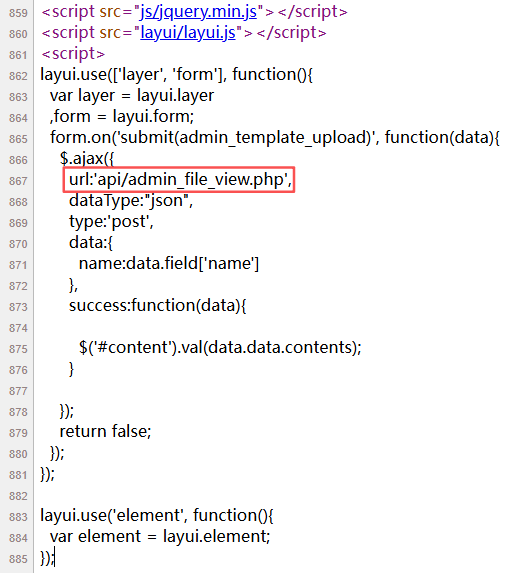
Task: Click the layui.use('element', function(){ line
Action: pyautogui.click(x=157, y=516)
